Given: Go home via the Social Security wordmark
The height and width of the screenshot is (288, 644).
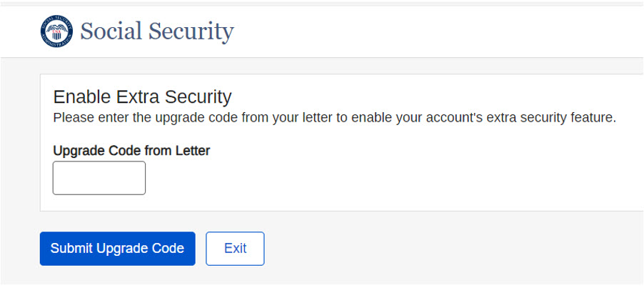Looking at the screenshot, I should [x=157, y=31].
